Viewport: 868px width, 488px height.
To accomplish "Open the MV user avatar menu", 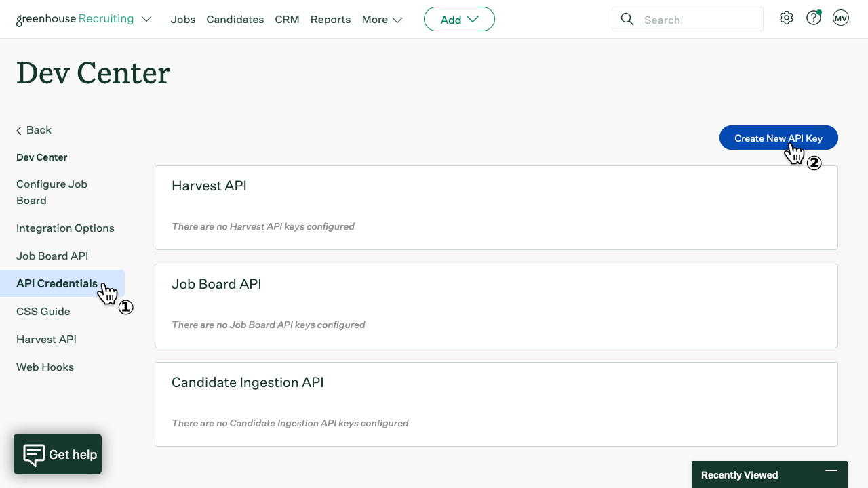I will pyautogui.click(x=840, y=18).
